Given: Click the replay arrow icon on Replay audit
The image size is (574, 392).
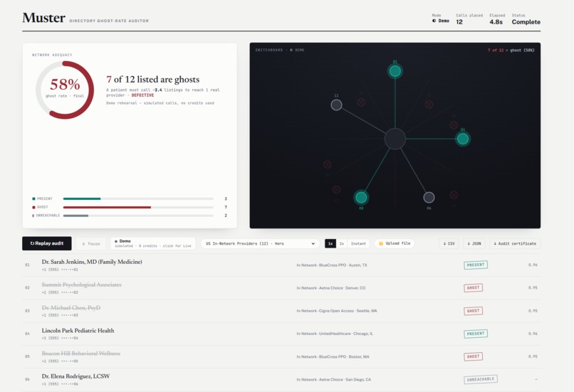Looking at the screenshot, I should (32, 243).
